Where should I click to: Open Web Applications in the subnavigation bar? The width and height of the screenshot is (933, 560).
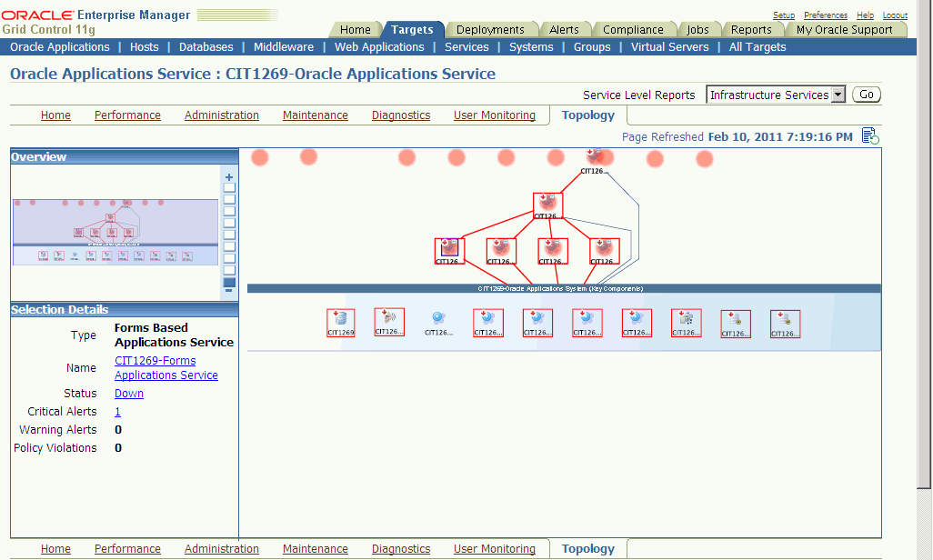[x=379, y=47]
